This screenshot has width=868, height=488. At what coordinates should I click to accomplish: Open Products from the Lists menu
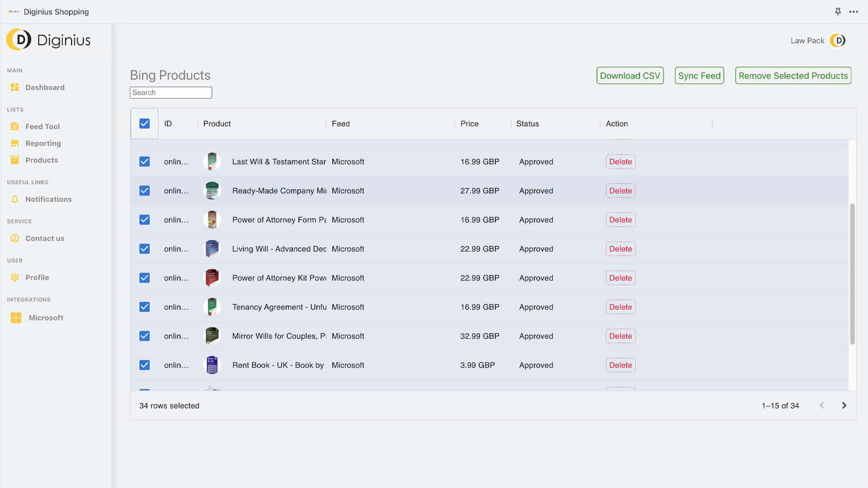tap(42, 160)
